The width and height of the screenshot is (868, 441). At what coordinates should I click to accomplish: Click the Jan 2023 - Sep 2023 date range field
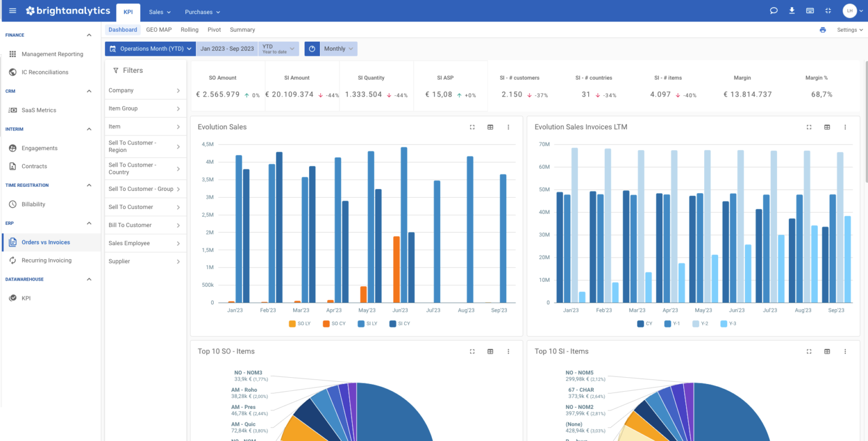point(227,49)
